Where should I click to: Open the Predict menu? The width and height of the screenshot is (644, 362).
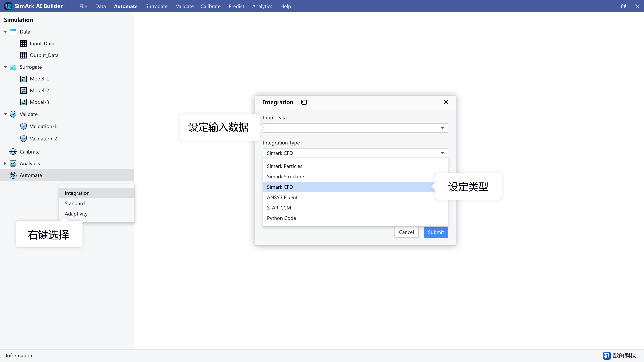[x=236, y=6]
